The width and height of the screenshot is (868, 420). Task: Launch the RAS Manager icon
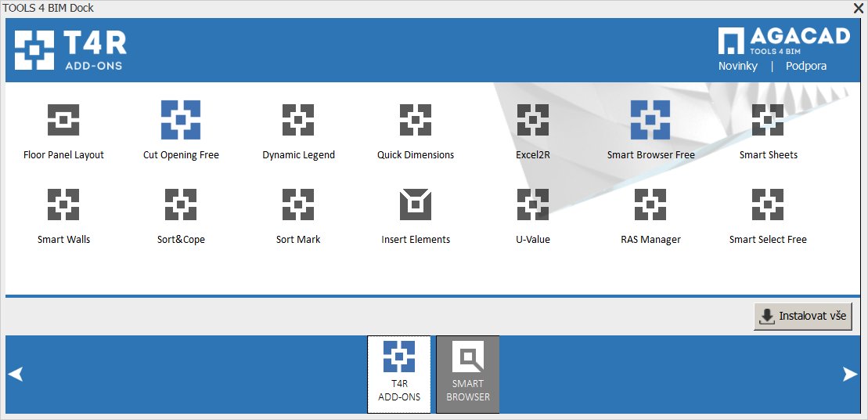650,205
